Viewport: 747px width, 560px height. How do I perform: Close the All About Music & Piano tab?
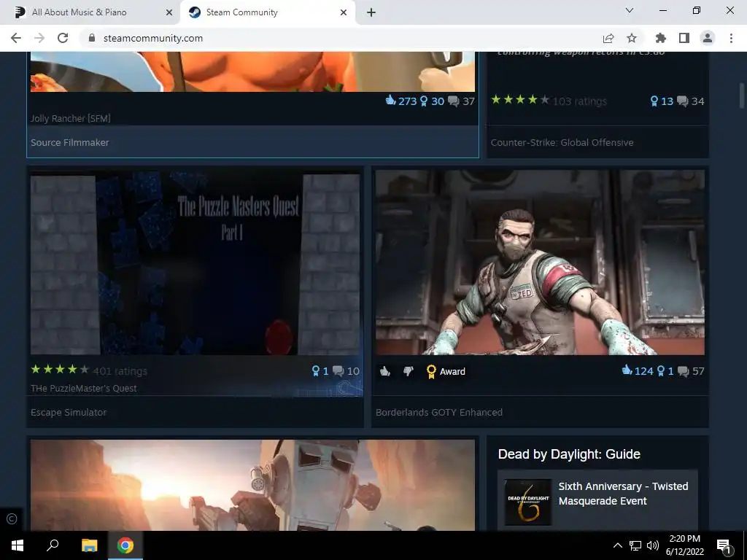(x=169, y=12)
